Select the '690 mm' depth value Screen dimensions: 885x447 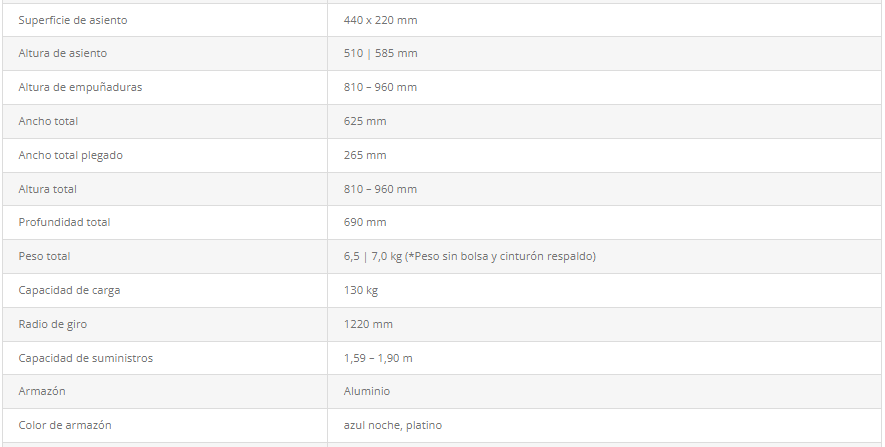point(365,222)
